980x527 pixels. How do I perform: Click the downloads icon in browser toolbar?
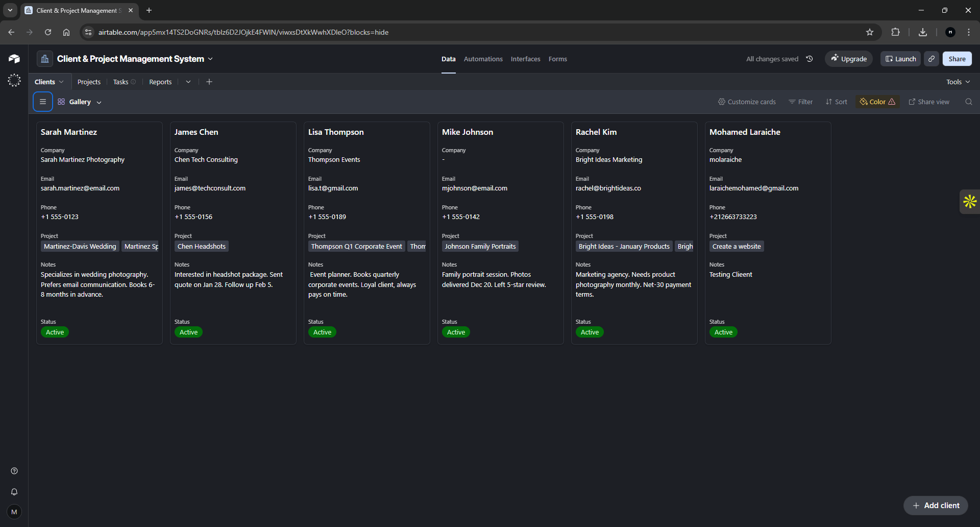[922, 32]
